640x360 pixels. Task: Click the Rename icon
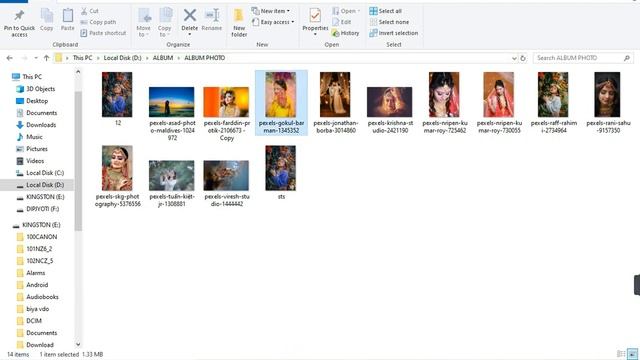coord(212,16)
